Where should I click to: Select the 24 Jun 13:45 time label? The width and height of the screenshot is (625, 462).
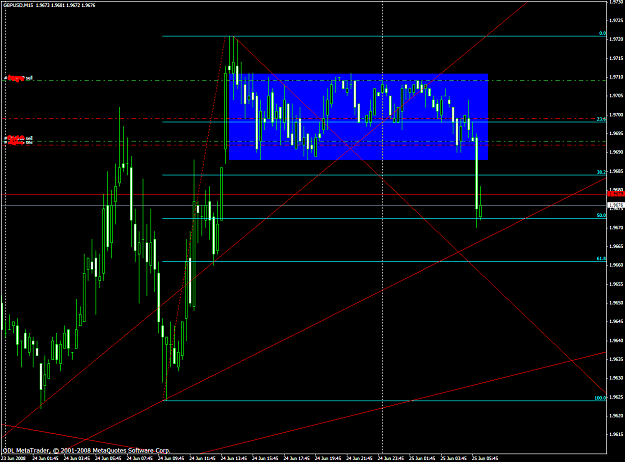point(234,458)
